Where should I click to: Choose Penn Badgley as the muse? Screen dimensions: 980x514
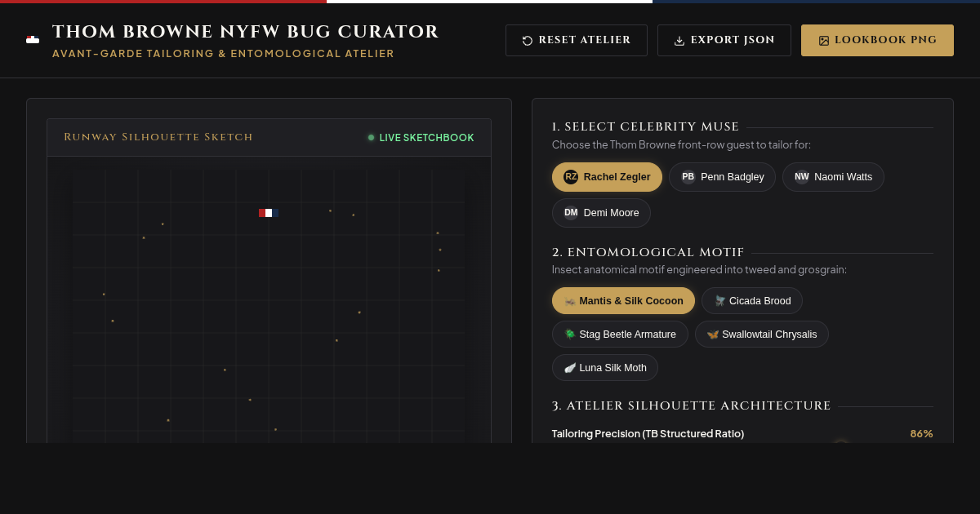click(722, 177)
